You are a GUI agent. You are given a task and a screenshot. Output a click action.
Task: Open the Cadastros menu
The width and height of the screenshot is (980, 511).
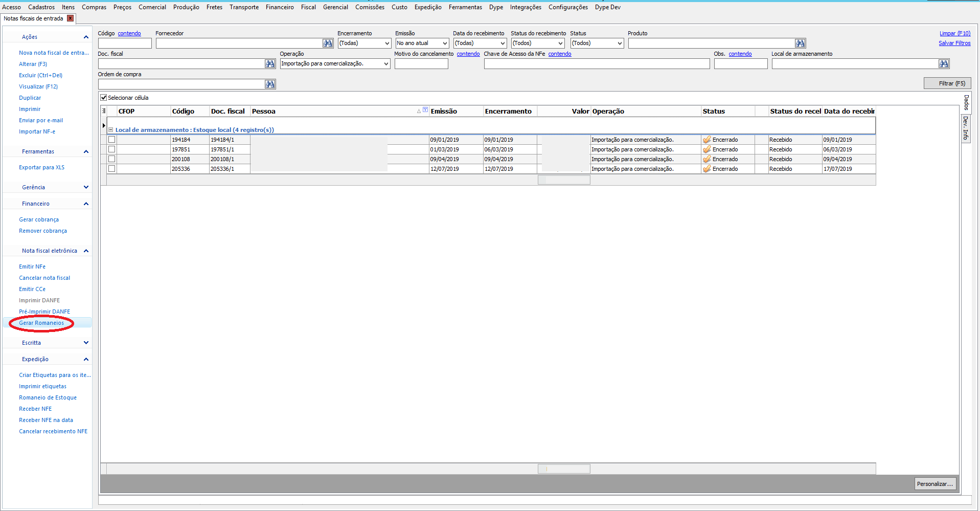41,7
